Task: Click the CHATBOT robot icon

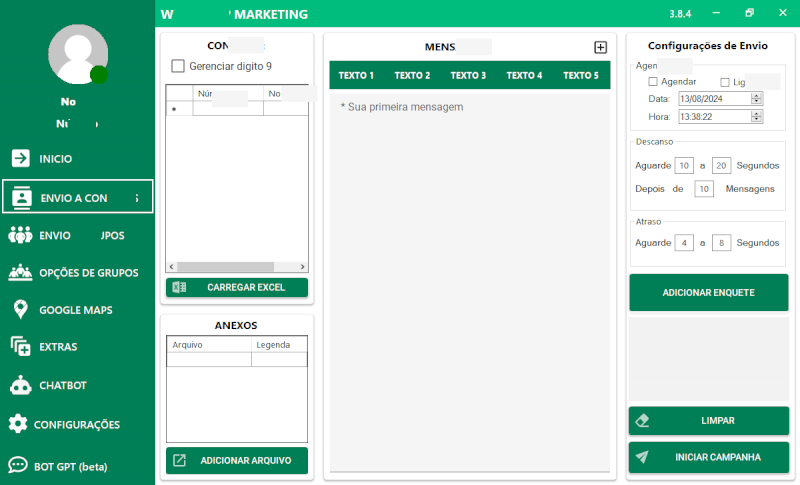Action: tap(20, 385)
